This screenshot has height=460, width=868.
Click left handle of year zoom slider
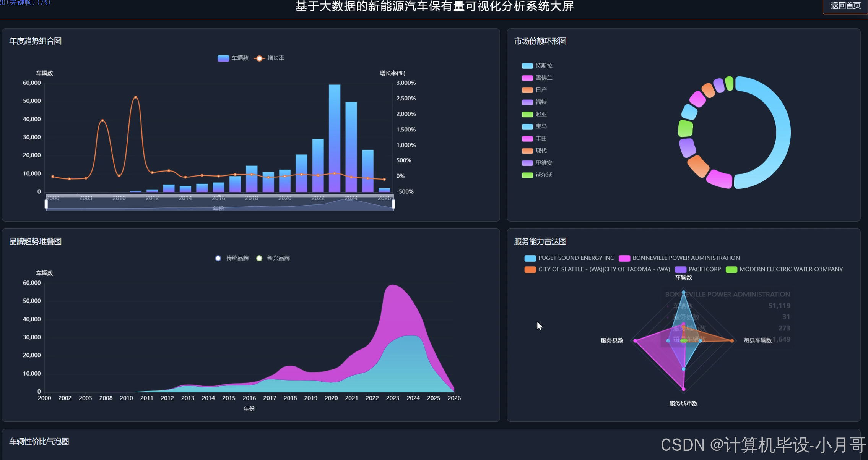[x=46, y=204]
